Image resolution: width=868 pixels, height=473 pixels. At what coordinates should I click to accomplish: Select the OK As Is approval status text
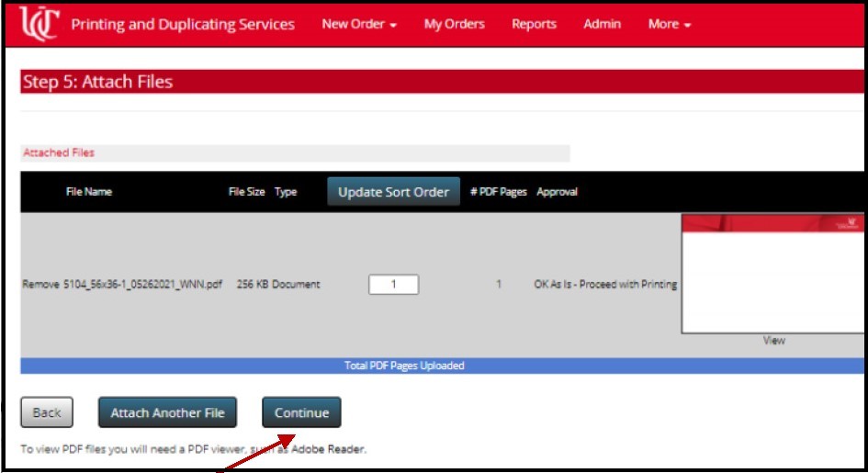pos(605,285)
